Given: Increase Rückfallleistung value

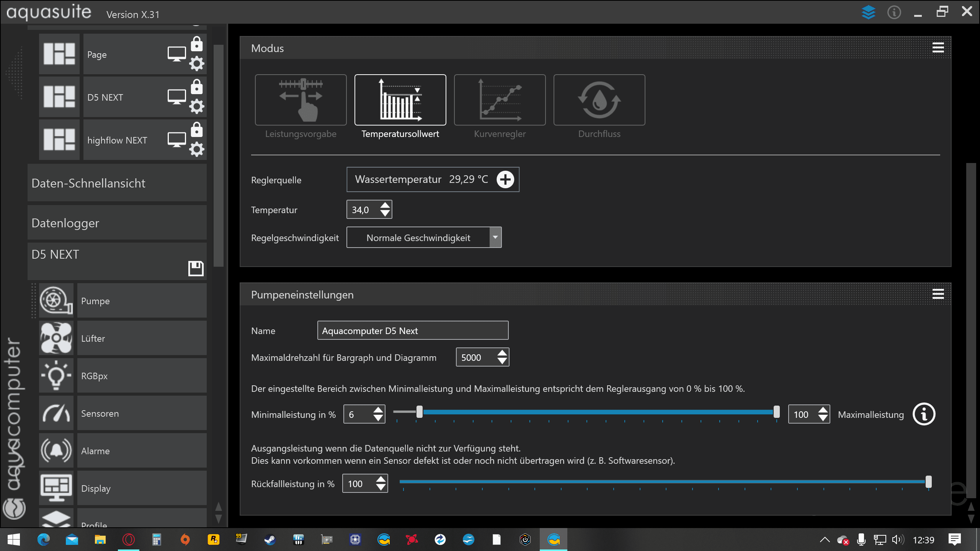Looking at the screenshot, I should click(381, 479).
